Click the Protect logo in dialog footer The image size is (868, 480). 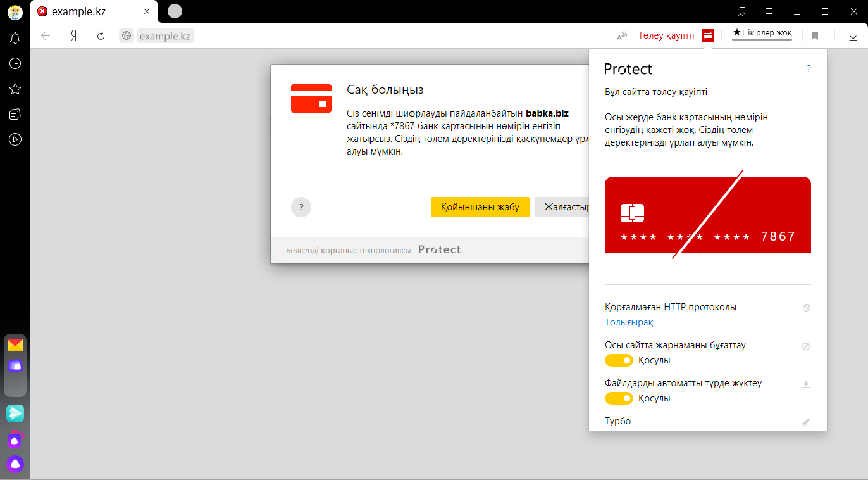440,249
